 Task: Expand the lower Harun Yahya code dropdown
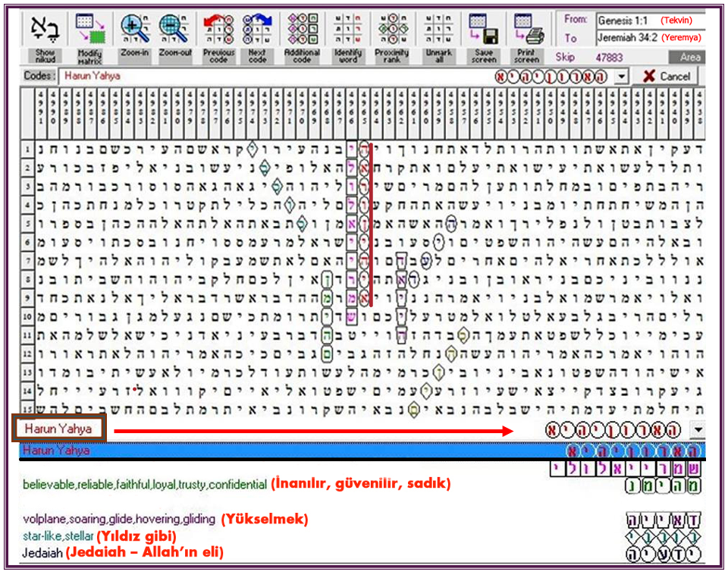698,429
